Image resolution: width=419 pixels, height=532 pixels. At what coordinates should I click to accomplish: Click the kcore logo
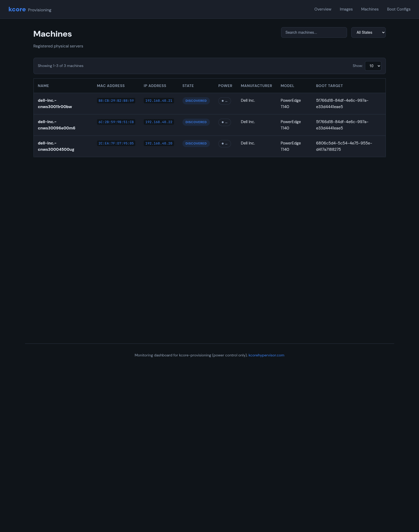(x=17, y=9)
